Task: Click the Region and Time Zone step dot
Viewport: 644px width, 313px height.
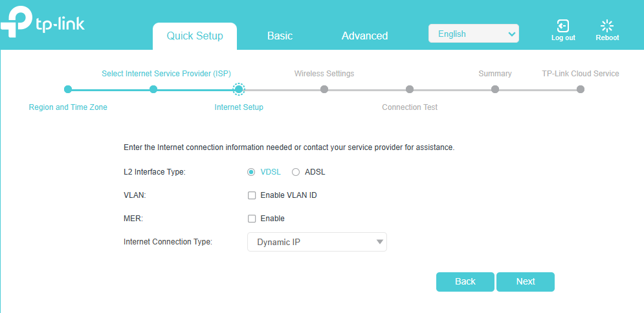Action: [x=68, y=89]
